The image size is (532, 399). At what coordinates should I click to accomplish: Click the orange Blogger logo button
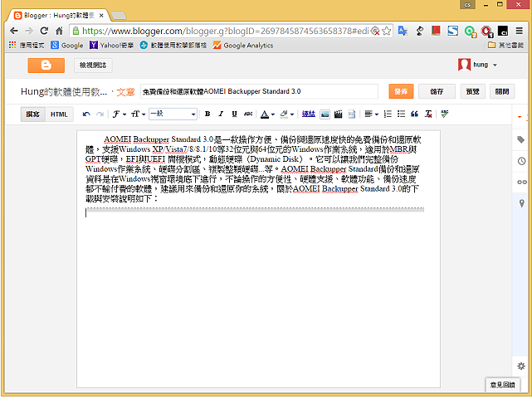coord(46,65)
